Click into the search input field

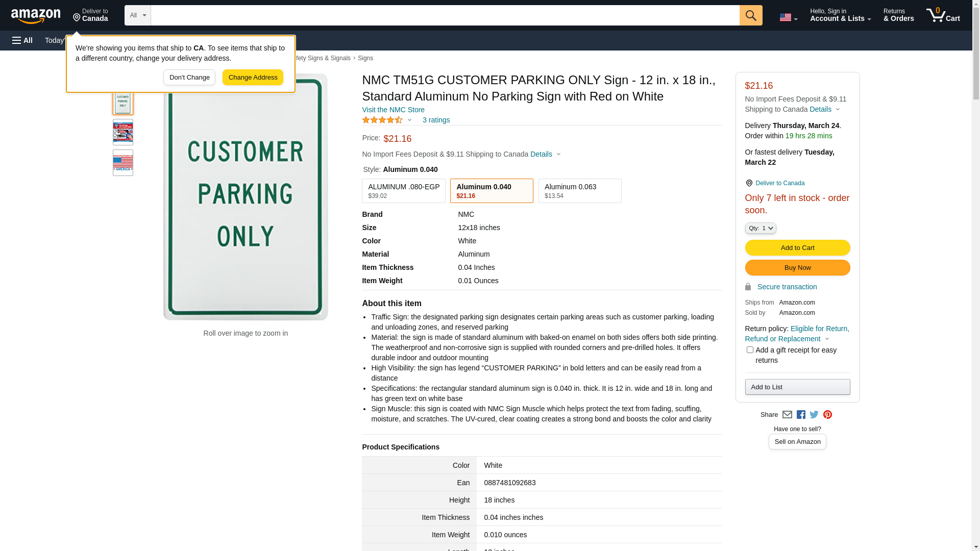click(x=445, y=15)
